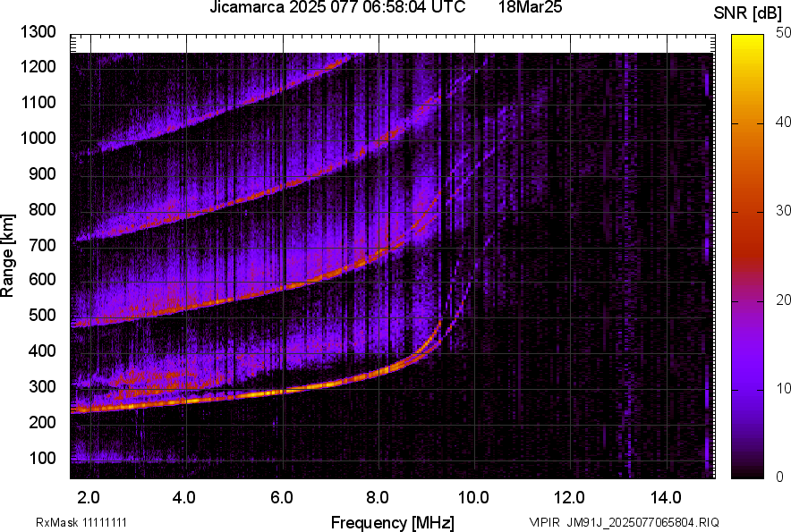Click the SNR colorbar gradient
Image resolution: width=791 pixels, height=532 pixels.
tap(747, 257)
